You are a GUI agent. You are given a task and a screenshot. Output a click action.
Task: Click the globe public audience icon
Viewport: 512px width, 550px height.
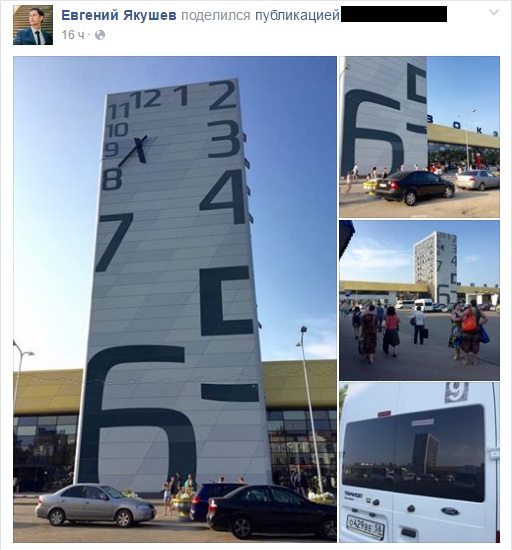[x=100, y=35]
